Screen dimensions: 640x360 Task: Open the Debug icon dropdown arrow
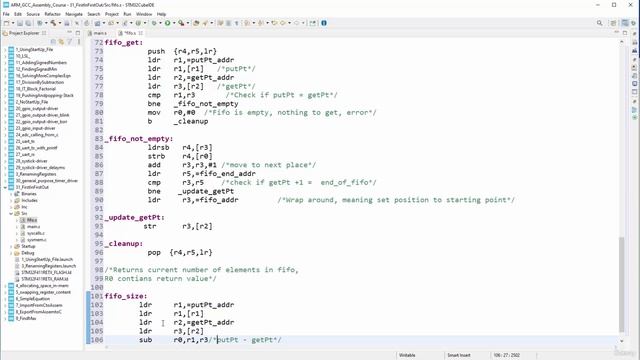(160, 23)
